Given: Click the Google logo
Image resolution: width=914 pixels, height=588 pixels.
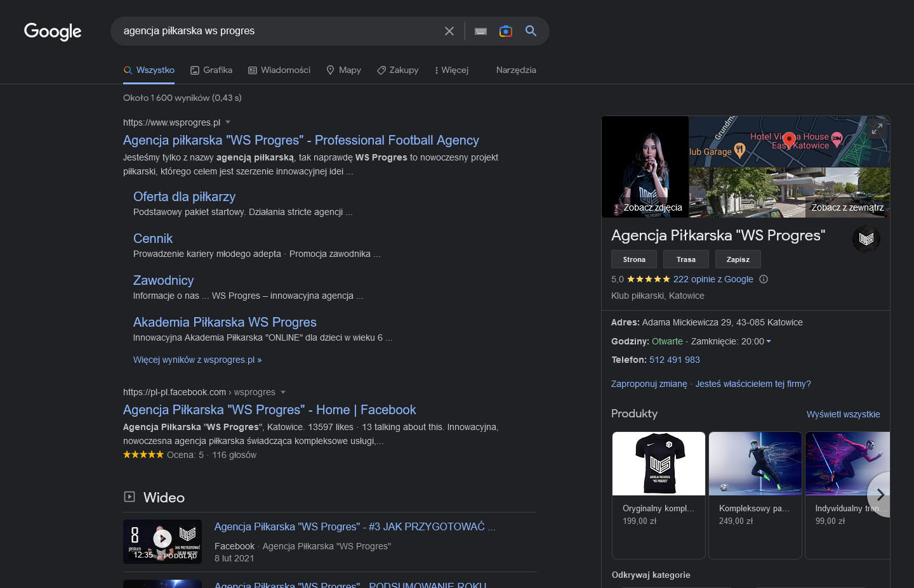Looking at the screenshot, I should pyautogui.click(x=53, y=31).
